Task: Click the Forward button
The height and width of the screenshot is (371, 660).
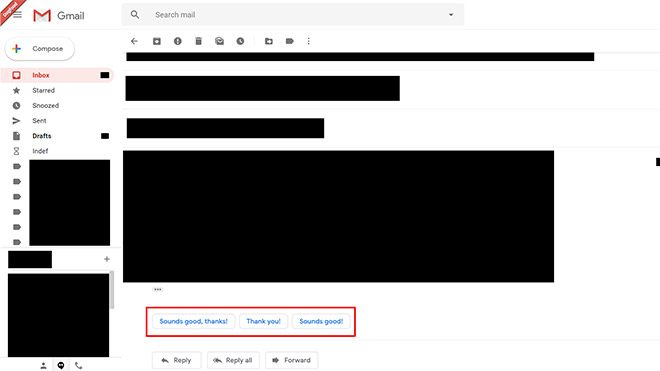Action: pyautogui.click(x=291, y=360)
